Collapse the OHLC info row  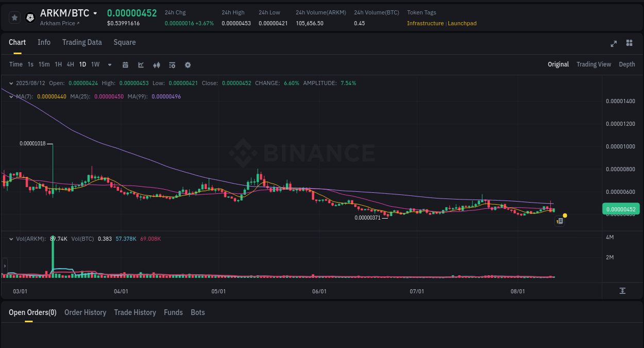pos(11,82)
